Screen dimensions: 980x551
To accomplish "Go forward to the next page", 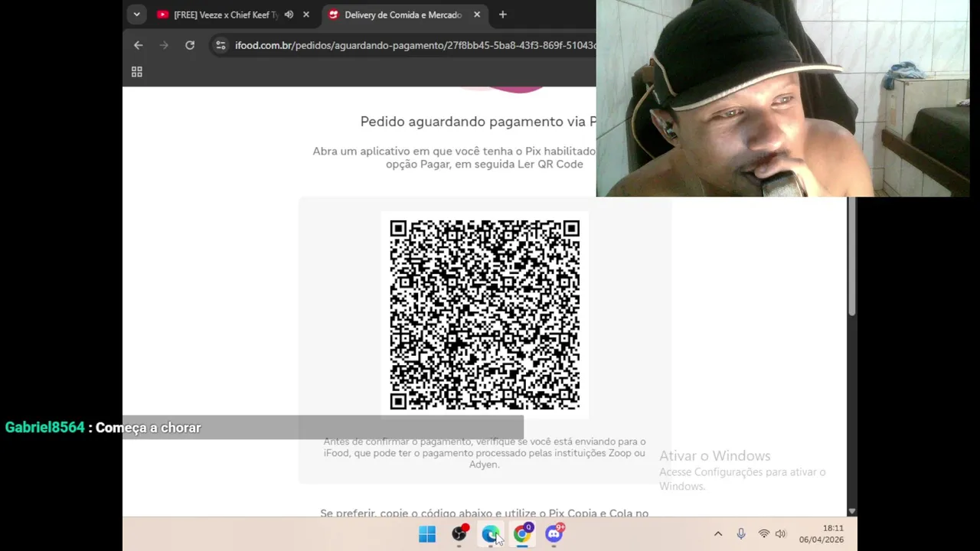I will click(x=163, y=45).
